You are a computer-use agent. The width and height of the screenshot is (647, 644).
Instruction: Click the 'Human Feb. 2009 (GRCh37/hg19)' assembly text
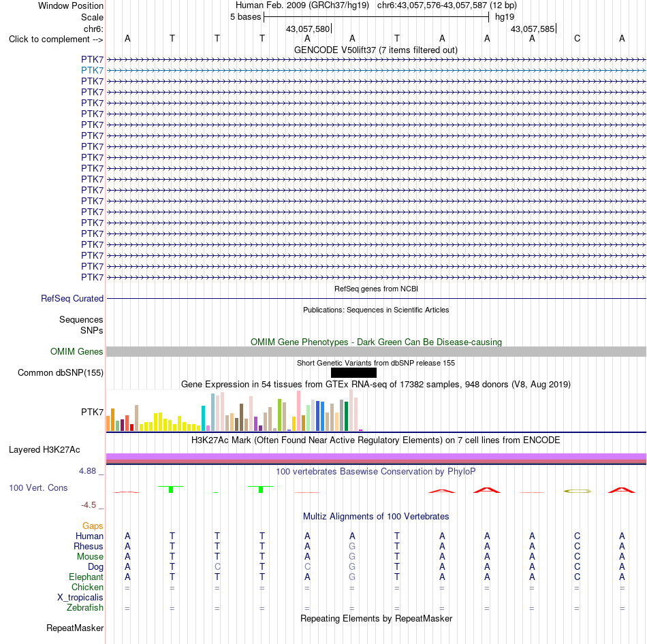302,5
